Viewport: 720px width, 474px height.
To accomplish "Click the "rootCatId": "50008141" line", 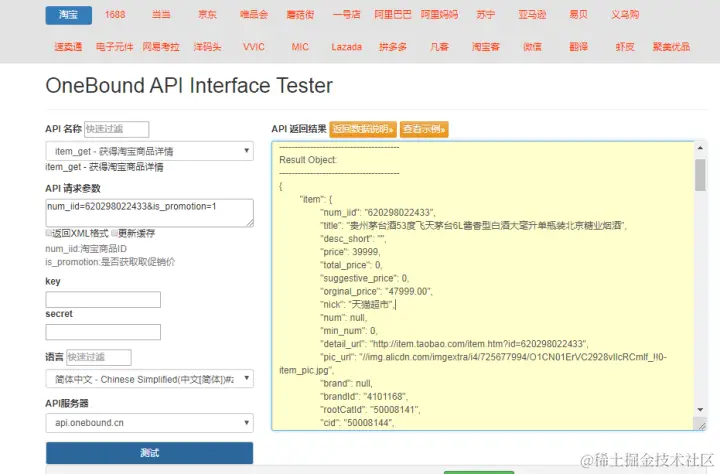I will [370, 410].
